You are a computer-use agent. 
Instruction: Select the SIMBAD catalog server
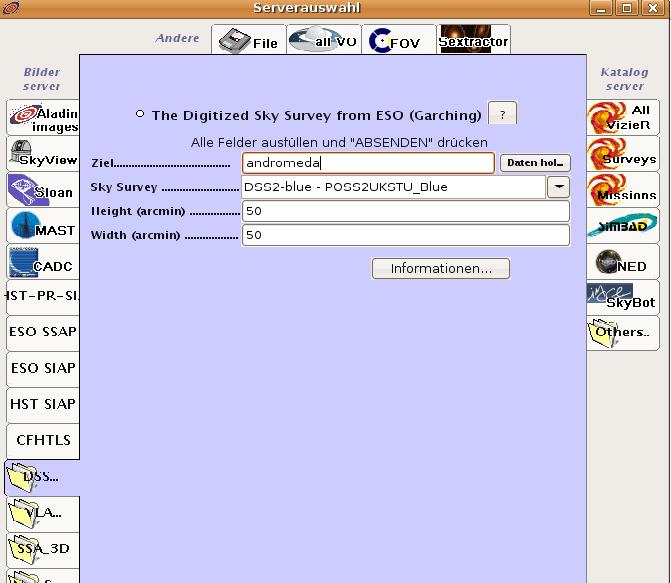(622, 226)
